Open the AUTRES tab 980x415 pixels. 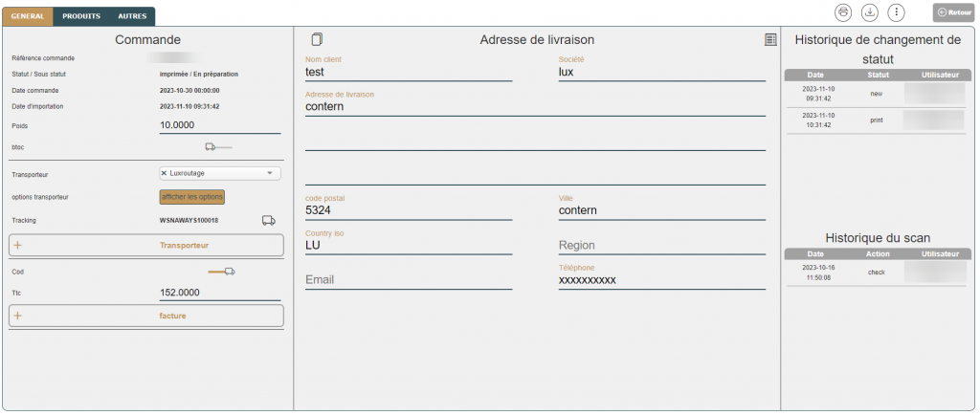click(x=132, y=16)
